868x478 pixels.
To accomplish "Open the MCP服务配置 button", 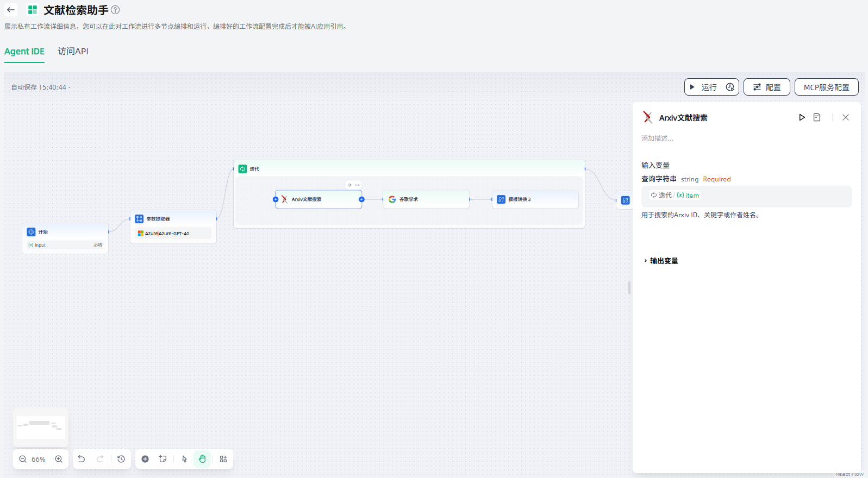I will (826, 87).
